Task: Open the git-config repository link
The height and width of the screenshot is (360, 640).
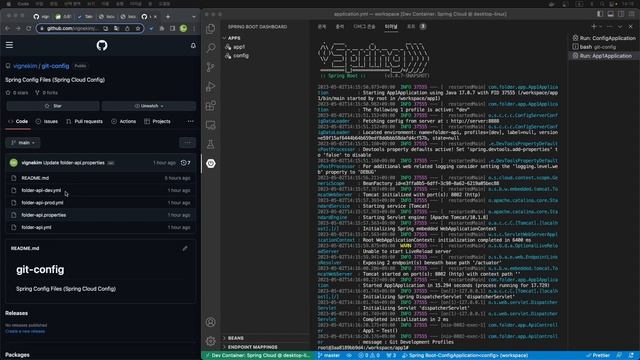Action: [55, 66]
